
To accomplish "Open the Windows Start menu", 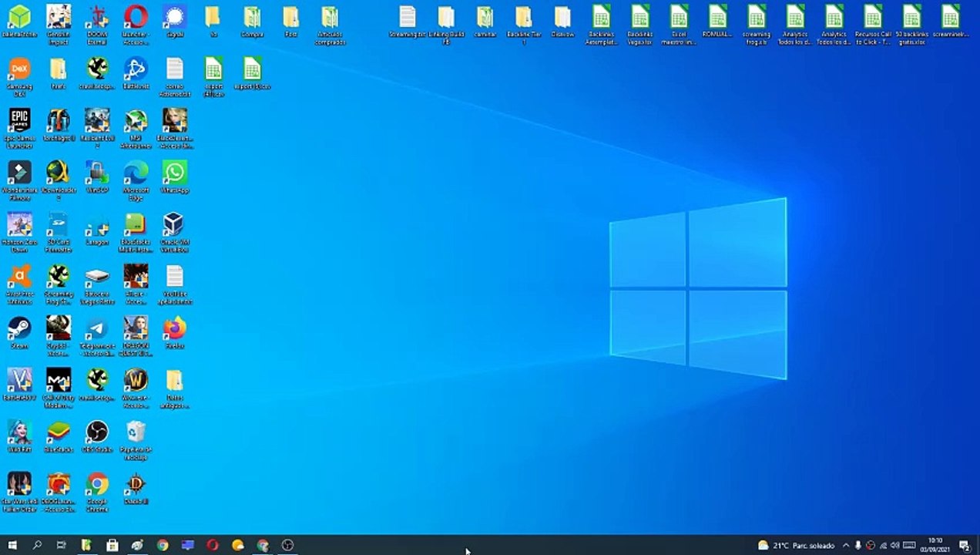I will pyautogui.click(x=12, y=545).
